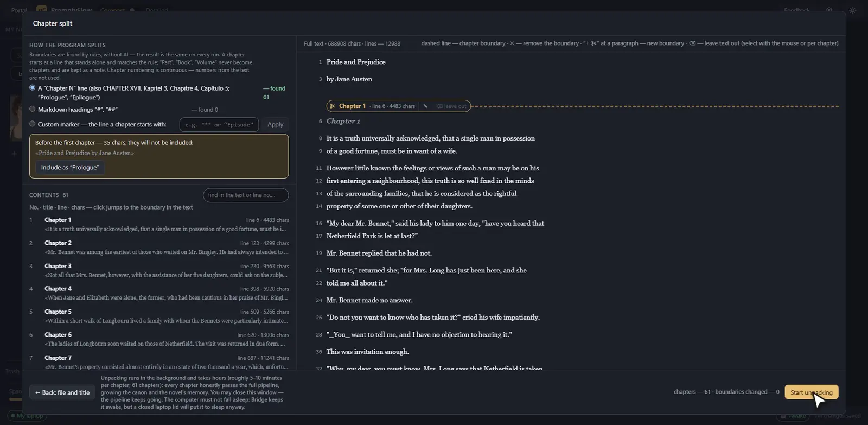Select the Markdown headings rule radio button
This screenshot has height=425, width=868.
(x=33, y=109)
